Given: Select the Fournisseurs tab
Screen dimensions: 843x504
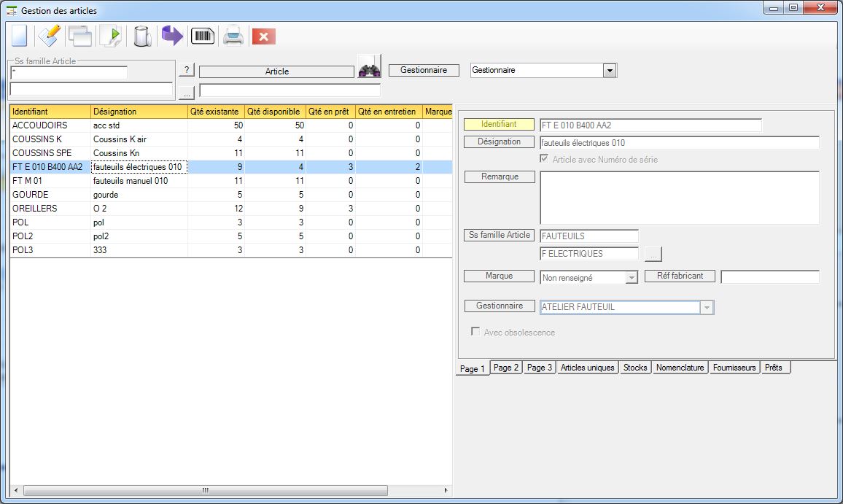Looking at the screenshot, I should (734, 368).
